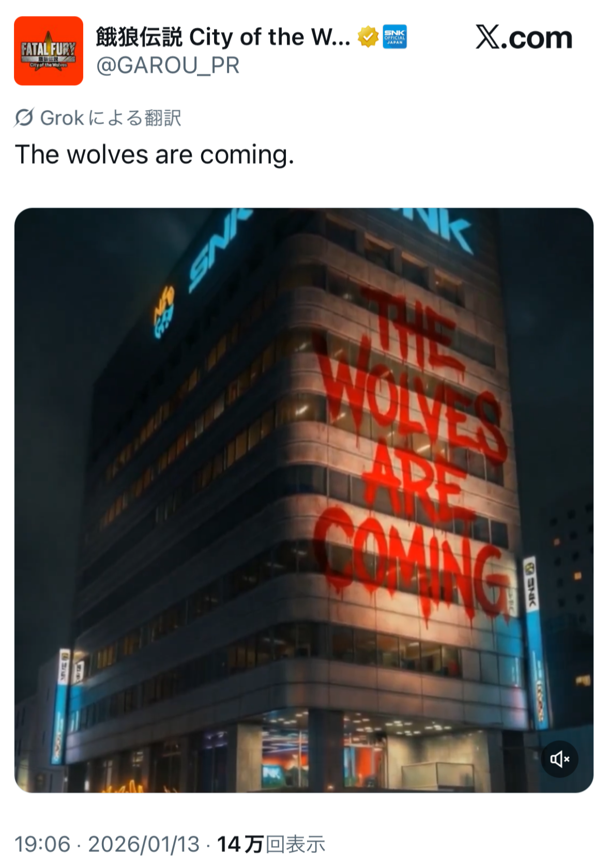Image resolution: width=608 pixels, height=868 pixels.
Task: Click the gold verified checkmark badge
Action: click(368, 37)
